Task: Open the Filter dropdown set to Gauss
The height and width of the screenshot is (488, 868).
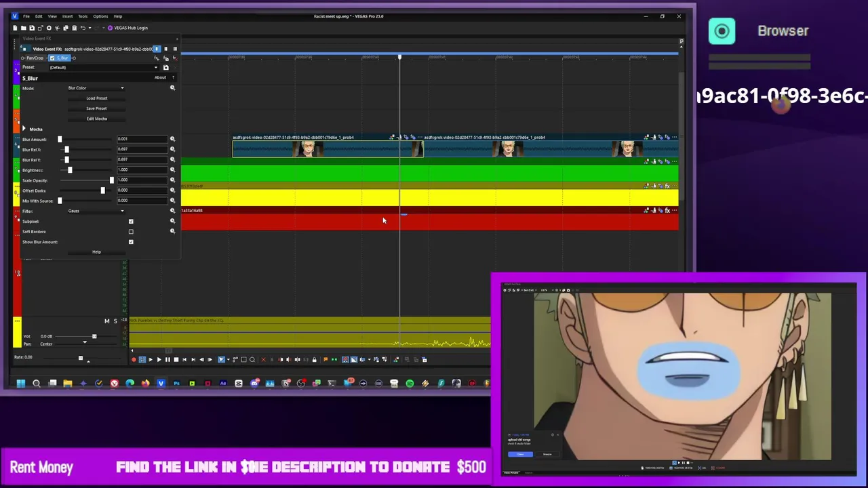Action: [x=96, y=211]
